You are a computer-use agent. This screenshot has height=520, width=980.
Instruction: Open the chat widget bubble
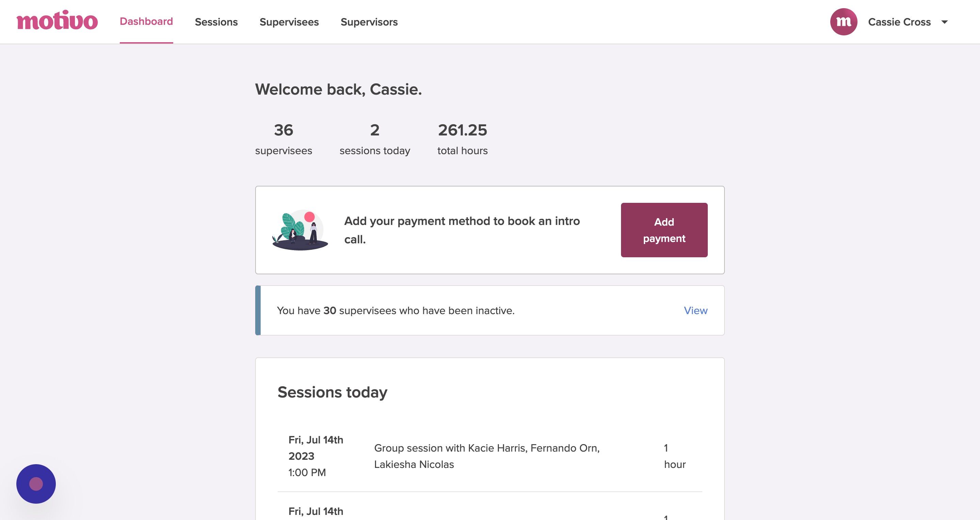(x=36, y=484)
